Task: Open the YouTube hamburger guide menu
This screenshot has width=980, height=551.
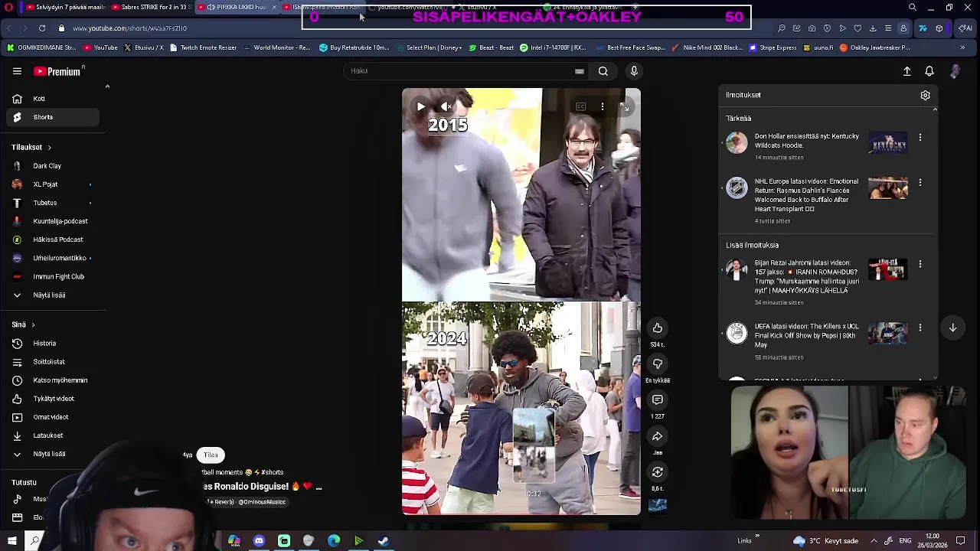Action: (17, 71)
